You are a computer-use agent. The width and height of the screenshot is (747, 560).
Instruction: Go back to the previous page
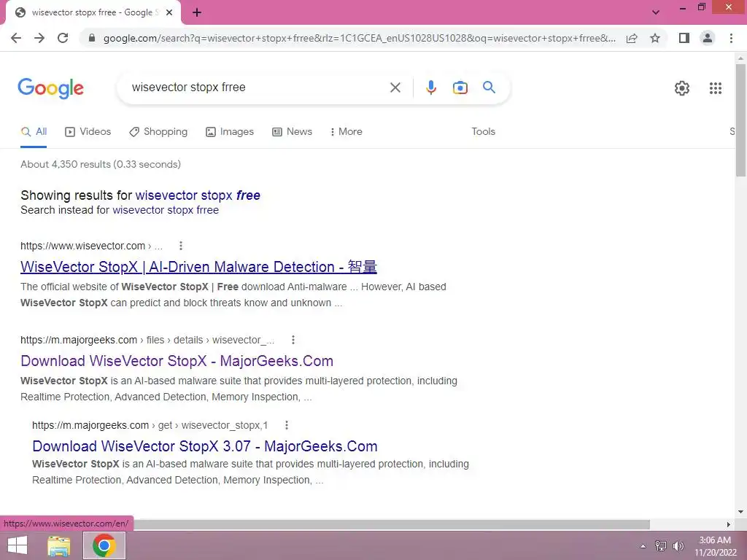[x=16, y=38]
